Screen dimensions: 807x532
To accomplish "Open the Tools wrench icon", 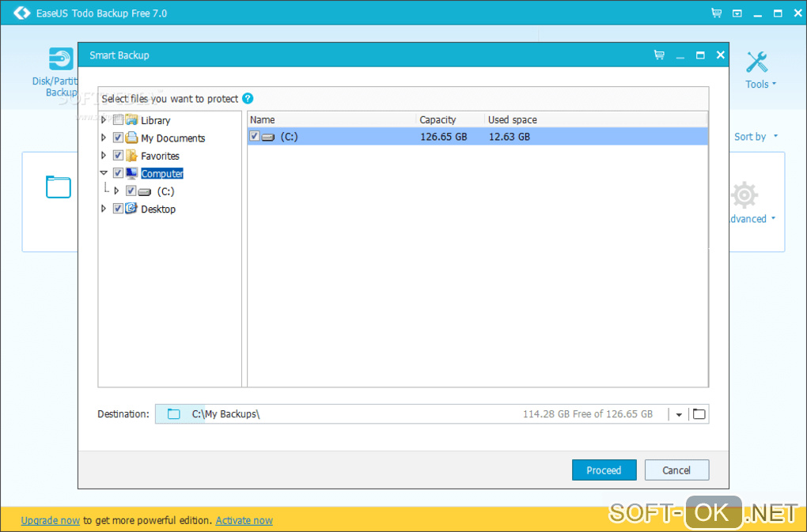I will (x=756, y=62).
